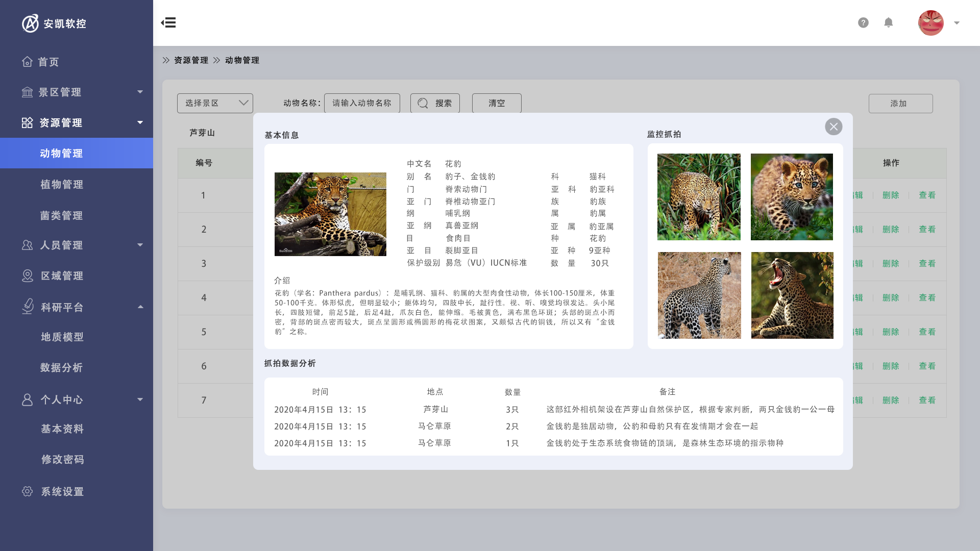
Task: Click the main leopard photo on log
Action: [330, 214]
